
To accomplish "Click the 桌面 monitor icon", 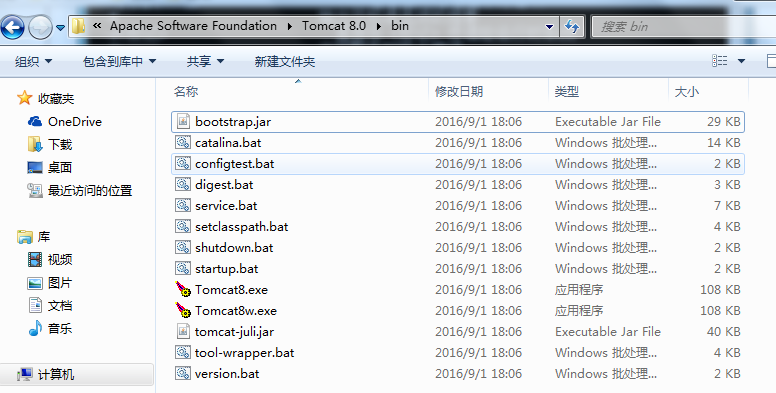I will 35,167.
